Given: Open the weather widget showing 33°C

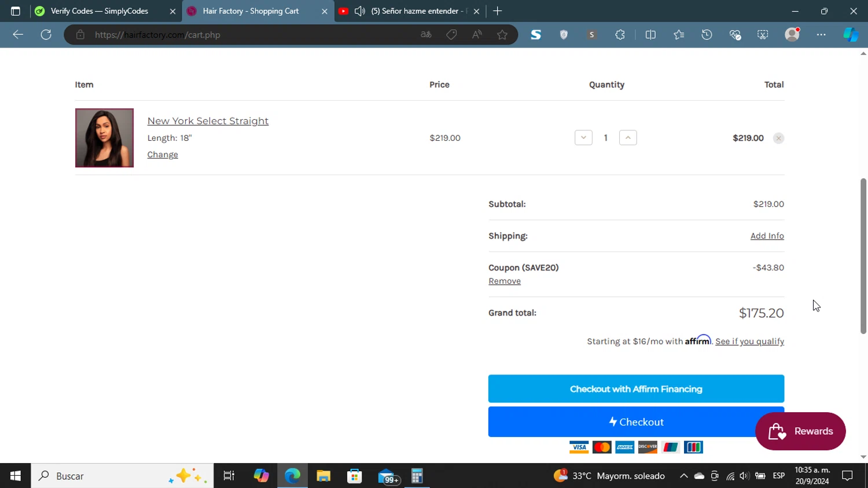Looking at the screenshot, I should point(609,476).
